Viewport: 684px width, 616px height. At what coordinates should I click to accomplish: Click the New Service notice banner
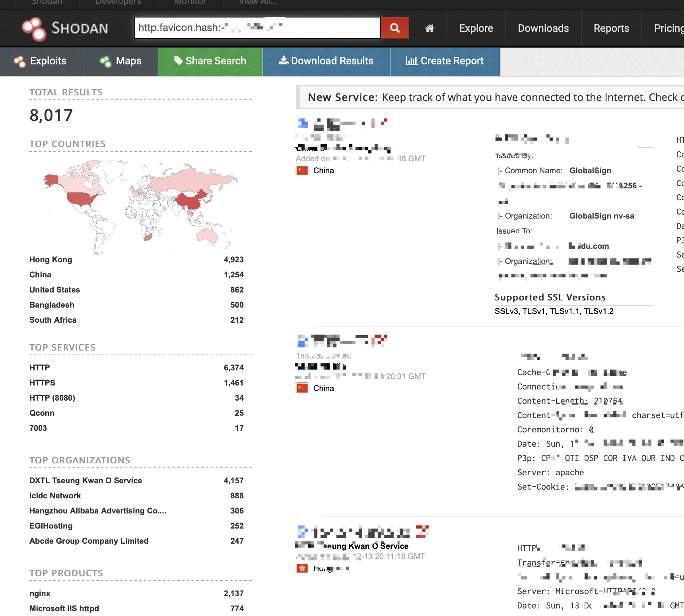[x=490, y=97]
